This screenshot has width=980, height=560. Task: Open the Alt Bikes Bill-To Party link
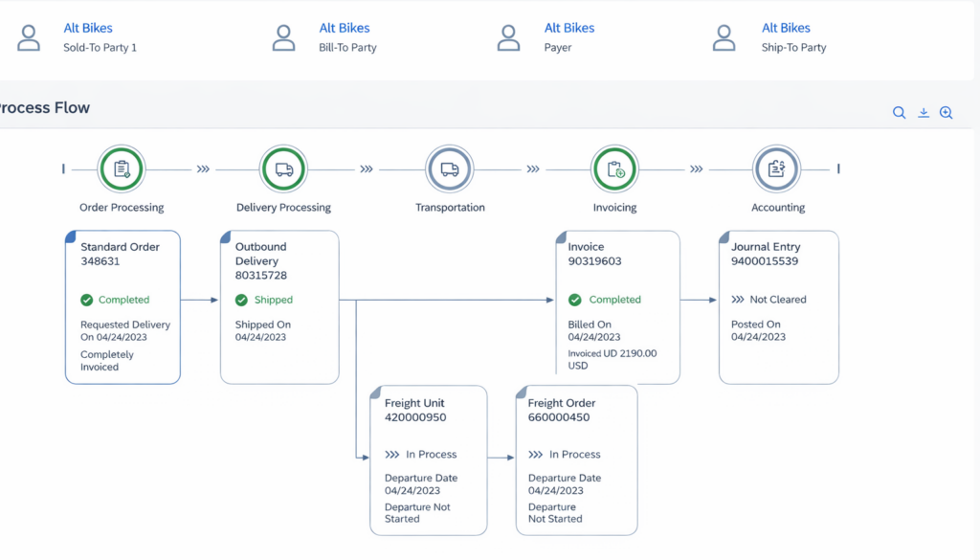(x=345, y=28)
